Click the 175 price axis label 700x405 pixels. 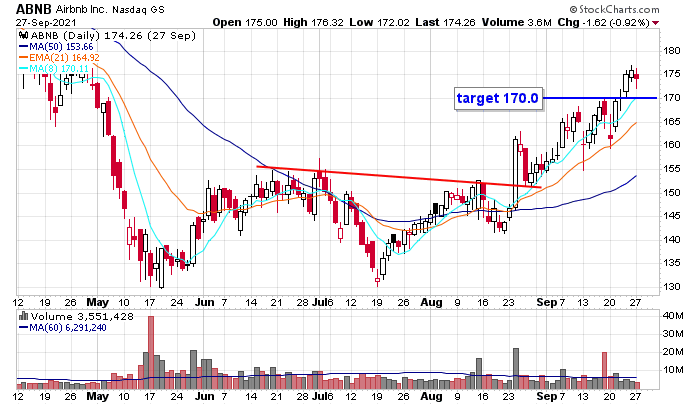(x=671, y=74)
